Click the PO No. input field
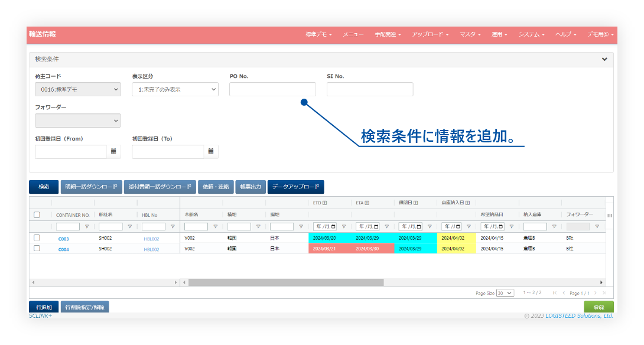 pyautogui.click(x=272, y=89)
